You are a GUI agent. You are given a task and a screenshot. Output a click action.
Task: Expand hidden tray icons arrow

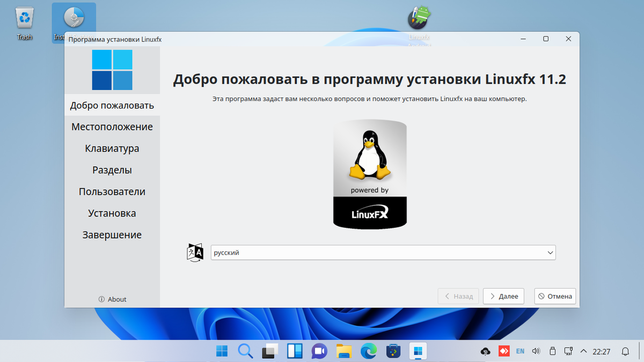[x=583, y=352]
